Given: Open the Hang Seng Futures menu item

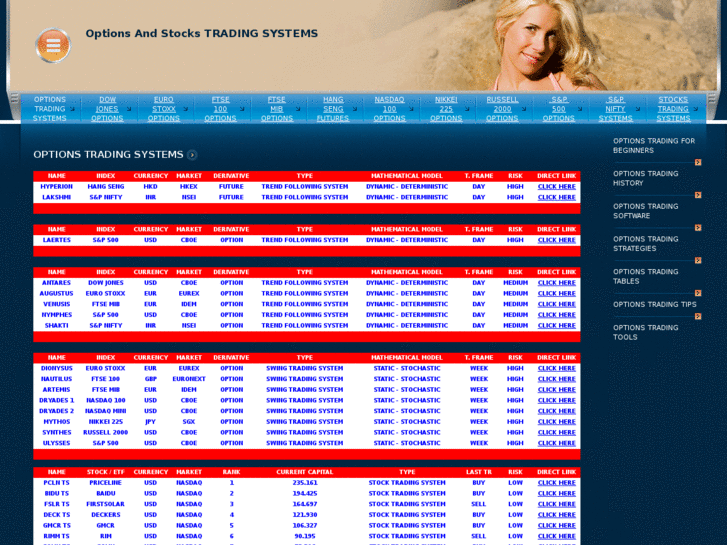Looking at the screenshot, I should click(x=333, y=109).
